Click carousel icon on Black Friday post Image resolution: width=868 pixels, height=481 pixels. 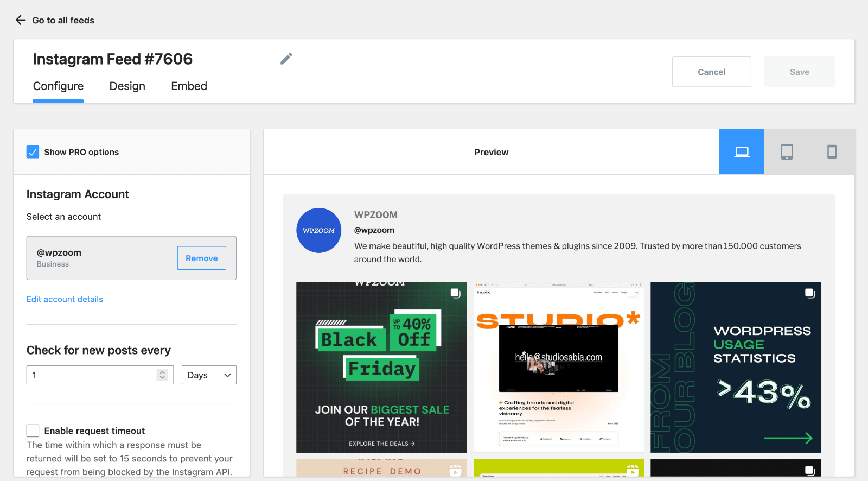pyautogui.click(x=455, y=293)
